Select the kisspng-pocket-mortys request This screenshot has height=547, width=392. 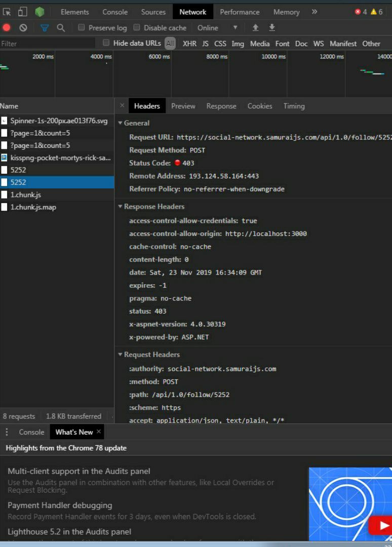click(57, 158)
